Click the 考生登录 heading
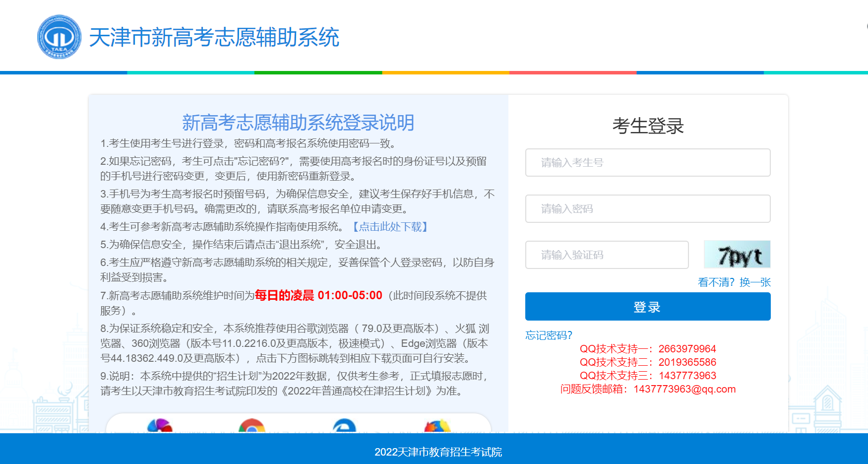 [x=648, y=126]
